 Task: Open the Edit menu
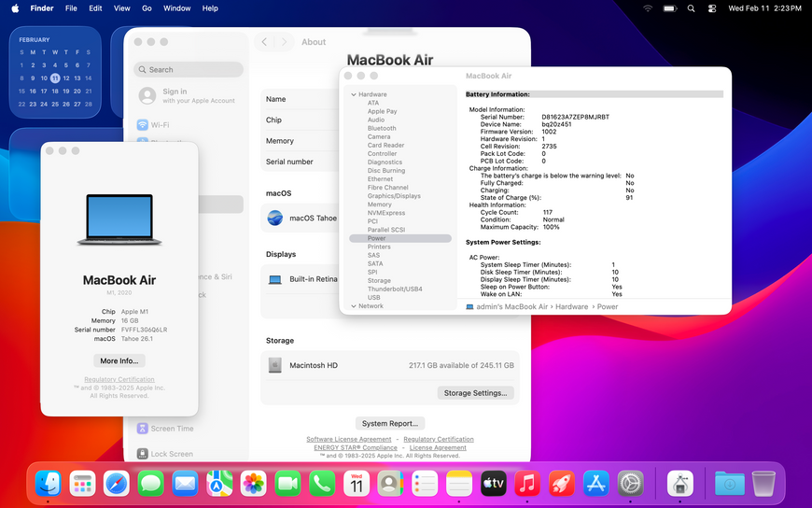pyautogui.click(x=95, y=8)
